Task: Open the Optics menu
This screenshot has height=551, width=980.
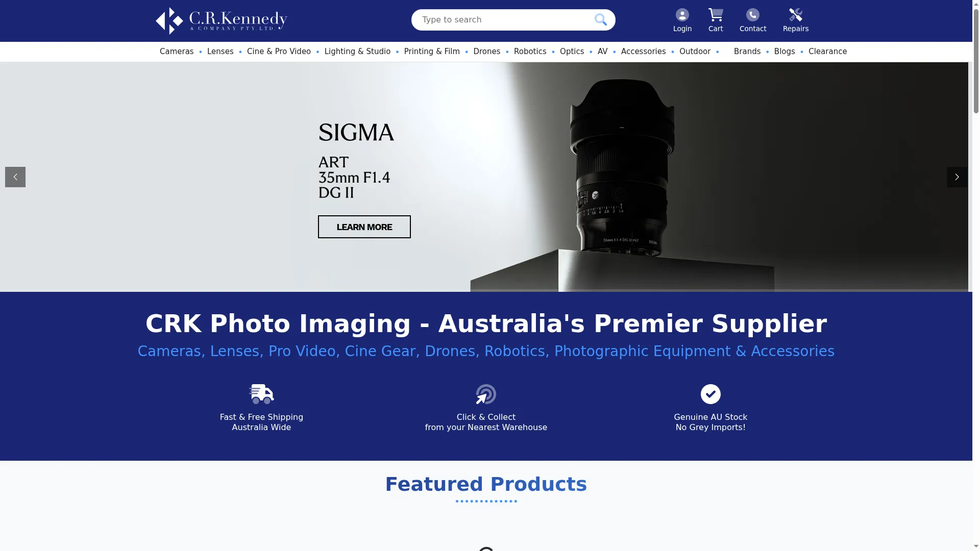Action: click(x=572, y=52)
